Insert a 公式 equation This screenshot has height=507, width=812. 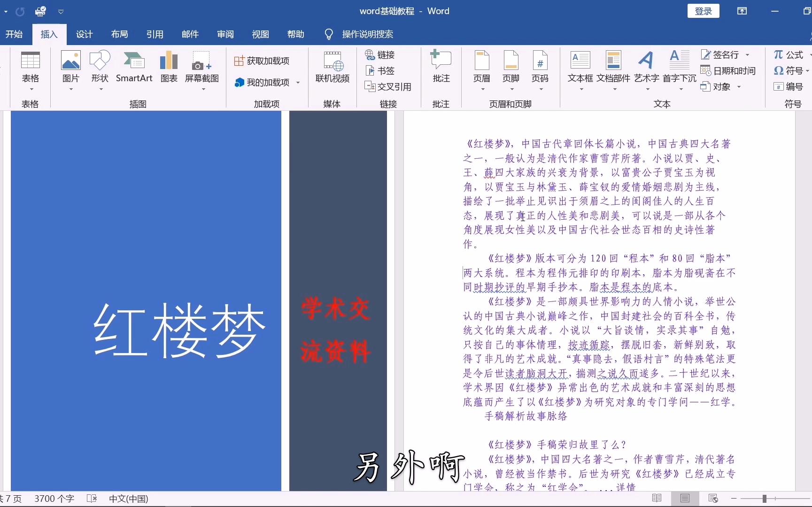tap(789, 55)
